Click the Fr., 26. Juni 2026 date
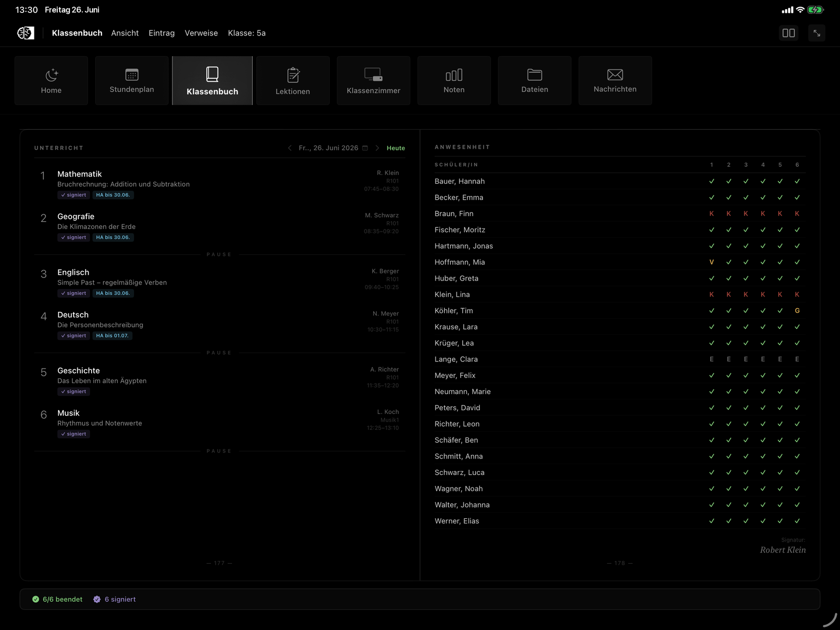 [x=328, y=148]
